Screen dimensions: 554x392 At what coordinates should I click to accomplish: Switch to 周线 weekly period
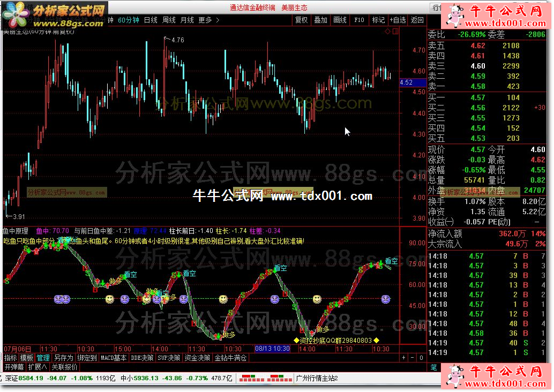[x=169, y=20]
